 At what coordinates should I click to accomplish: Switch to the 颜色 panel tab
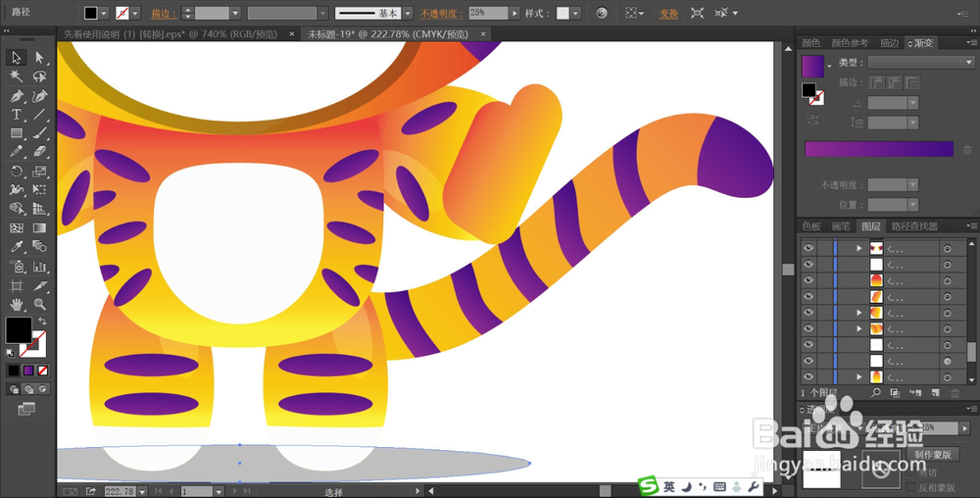pyautogui.click(x=811, y=42)
